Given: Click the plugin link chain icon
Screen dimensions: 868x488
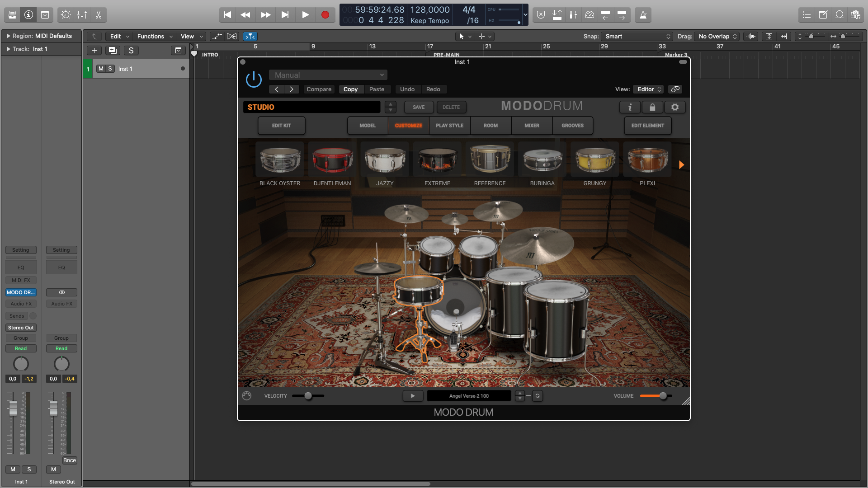Looking at the screenshot, I should [675, 89].
